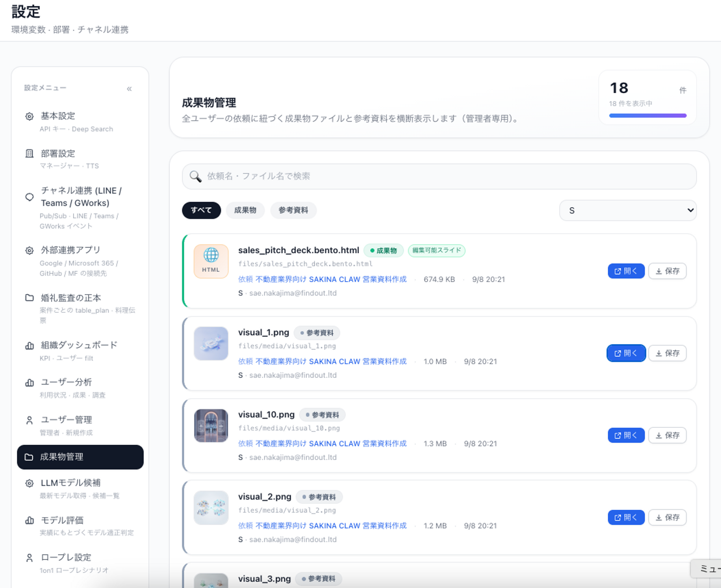Click the gear icon beside LLMモデル候補
721x588 pixels.
[x=30, y=483]
